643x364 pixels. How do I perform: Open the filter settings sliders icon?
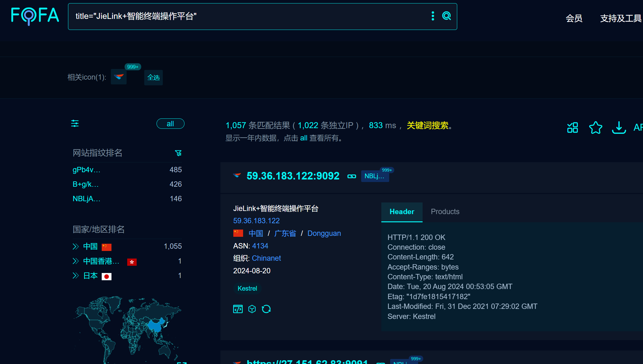[x=75, y=123]
